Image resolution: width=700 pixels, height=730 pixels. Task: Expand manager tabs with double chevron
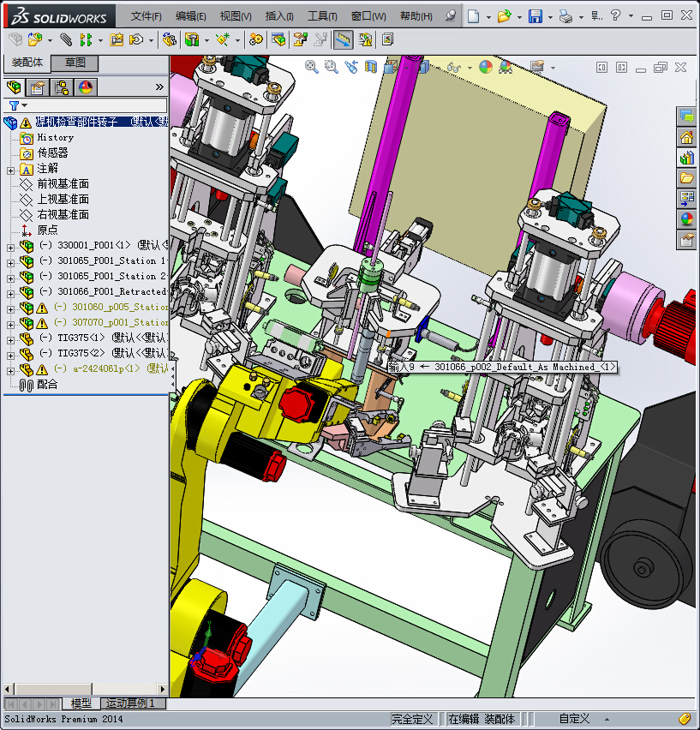click(159, 87)
